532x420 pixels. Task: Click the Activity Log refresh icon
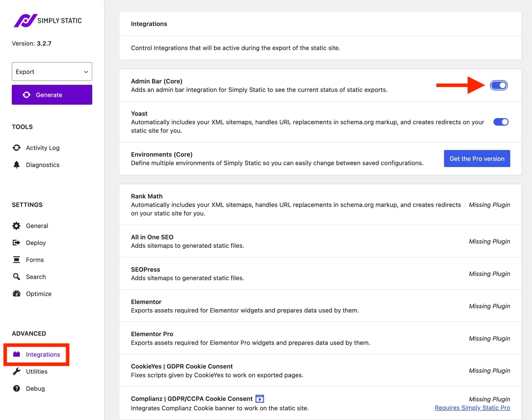(17, 148)
